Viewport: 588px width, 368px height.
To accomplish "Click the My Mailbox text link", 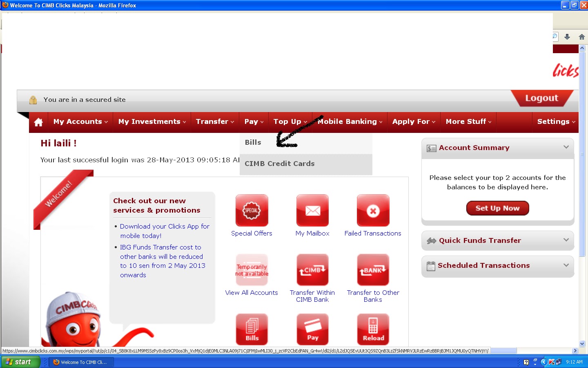I will (x=312, y=233).
